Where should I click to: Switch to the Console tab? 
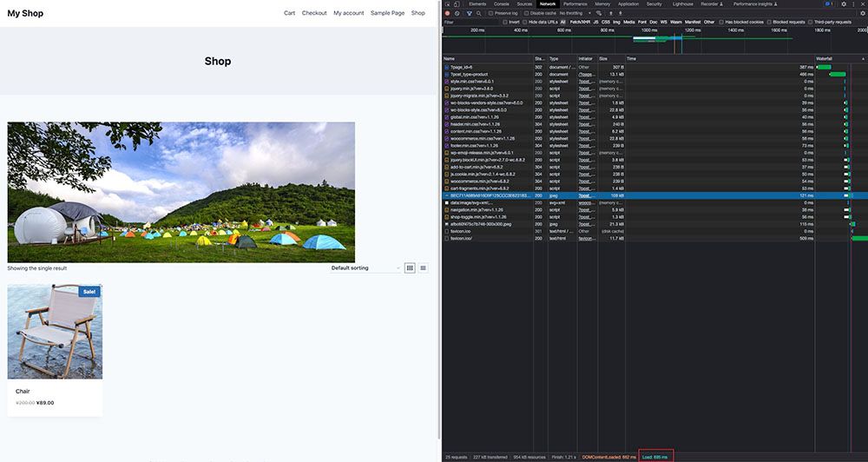(x=502, y=4)
